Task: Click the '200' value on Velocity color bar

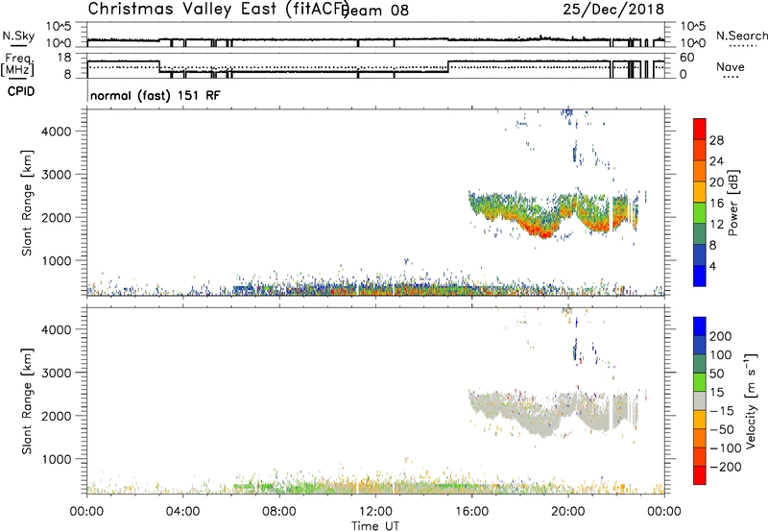Action: tap(721, 336)
